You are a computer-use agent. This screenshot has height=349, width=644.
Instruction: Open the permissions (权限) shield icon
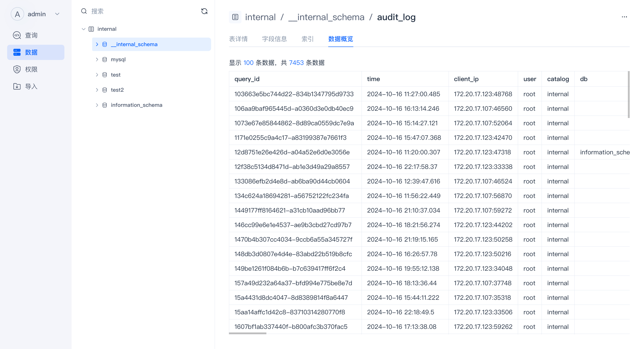[x=17, y=69]
